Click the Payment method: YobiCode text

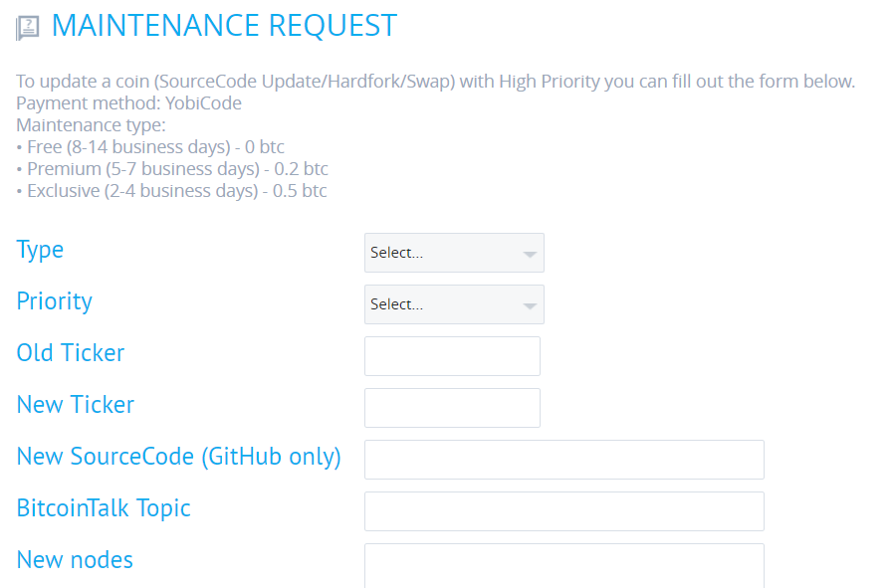(x=129, y=102)
